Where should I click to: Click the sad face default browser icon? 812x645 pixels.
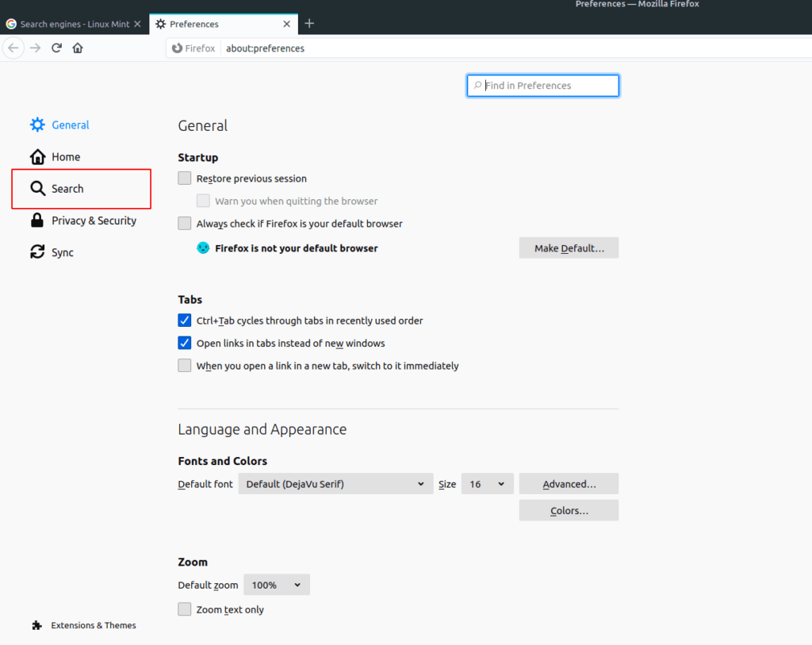(203, 248)
